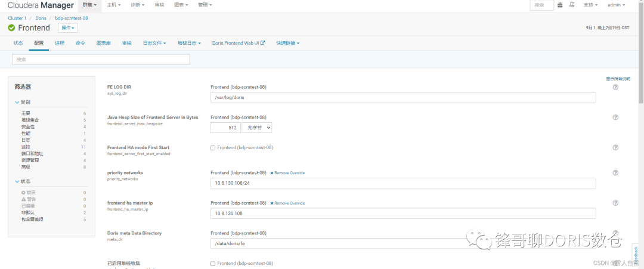Switch to the 状态 tab
This screenshot has height=269, width=644.
[x=18, y=43]
